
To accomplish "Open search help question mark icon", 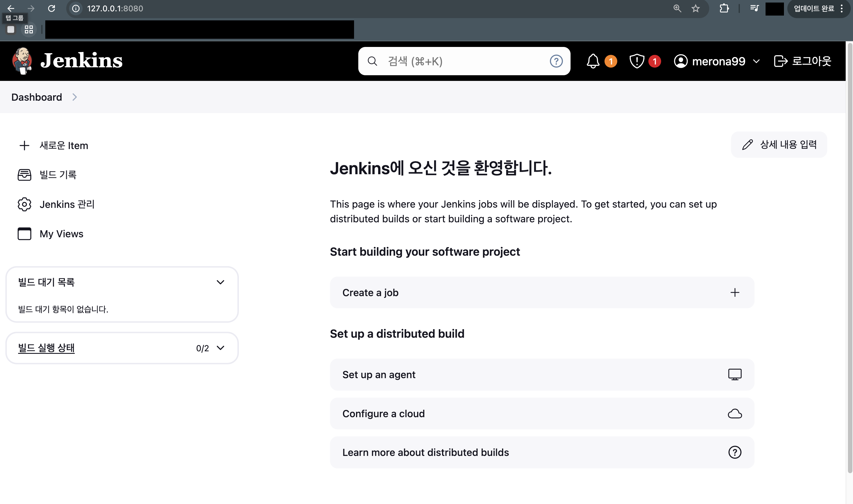I will (556, 61).
